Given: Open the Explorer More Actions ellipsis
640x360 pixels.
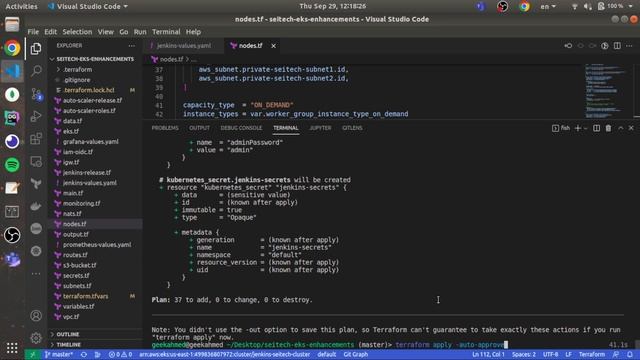Looking at the screenshot, I should click(131, 46).
